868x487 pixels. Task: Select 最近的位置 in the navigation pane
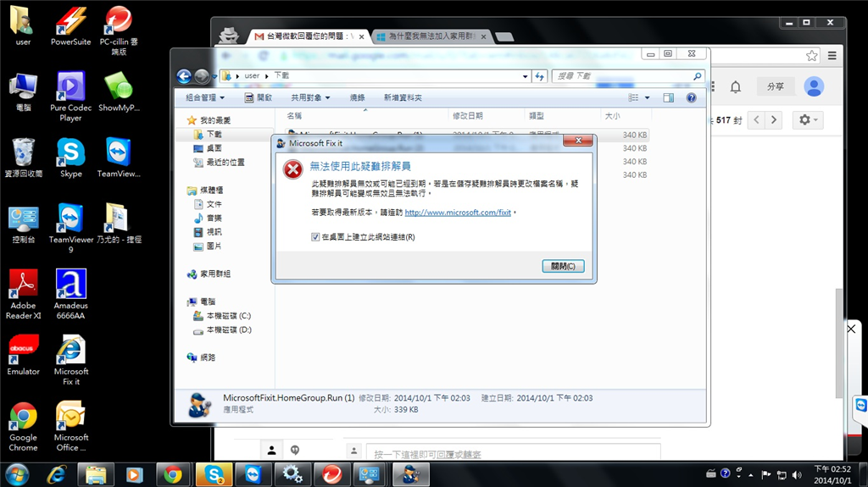click(x=220, y=162)
